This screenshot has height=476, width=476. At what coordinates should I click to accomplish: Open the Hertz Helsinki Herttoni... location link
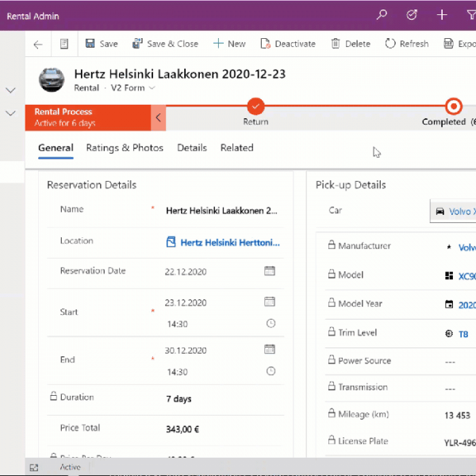[x=230, y=243]
